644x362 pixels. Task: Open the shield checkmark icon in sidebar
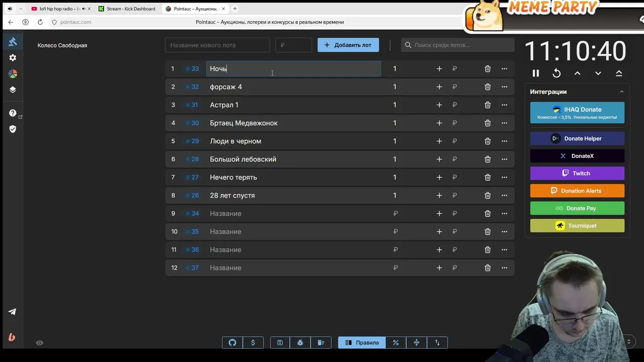(x=13, y=129)
